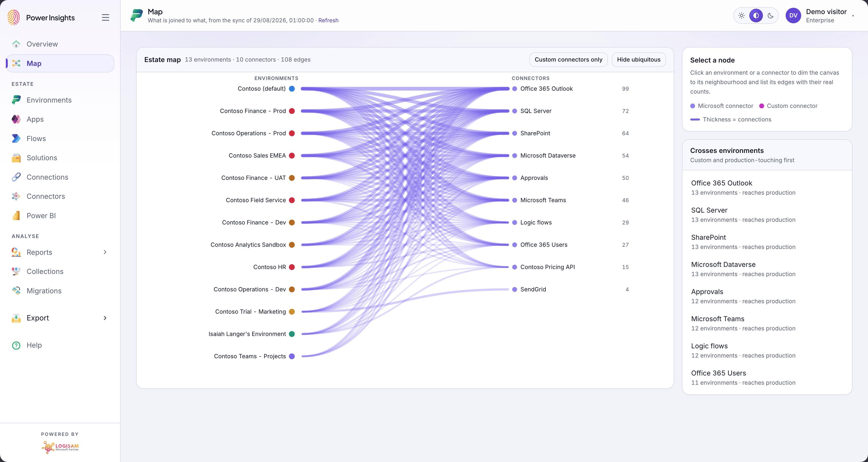Open the Apps sidebar icon
Viewport: 868px width, 462px height.
16,119
